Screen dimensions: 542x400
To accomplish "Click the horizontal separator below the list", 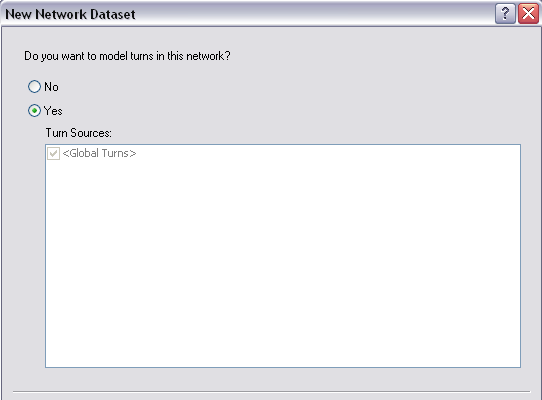I will [271, 392].
